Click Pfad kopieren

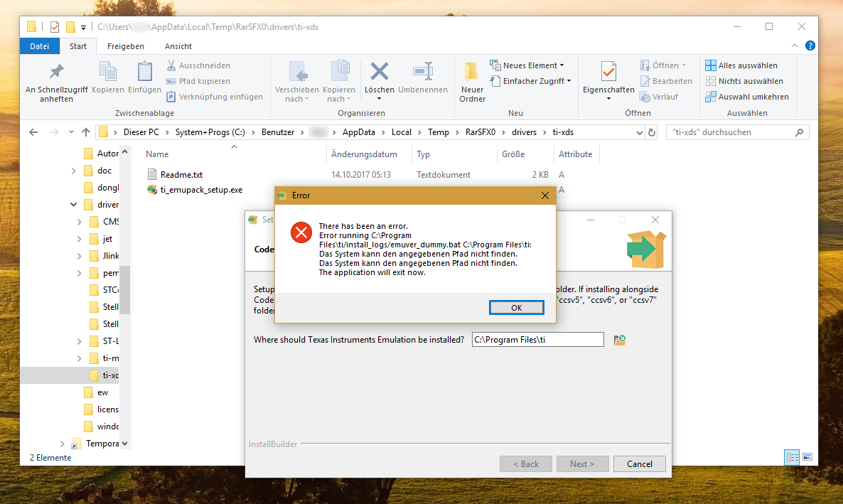point(198,81)
